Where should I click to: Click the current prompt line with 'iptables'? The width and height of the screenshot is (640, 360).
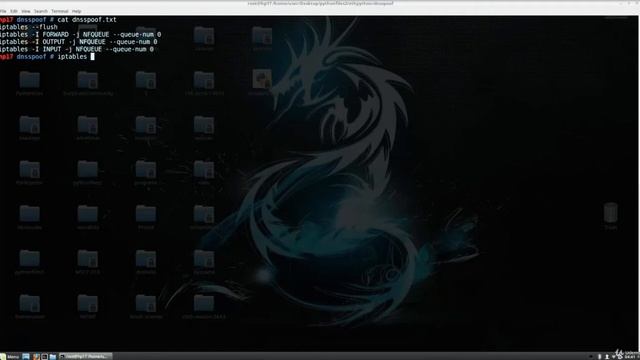click(47, 56)
